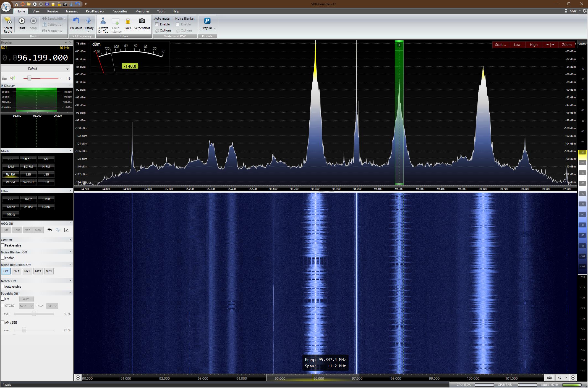Choose the 24kHz filter button

(x=28, y=207)
